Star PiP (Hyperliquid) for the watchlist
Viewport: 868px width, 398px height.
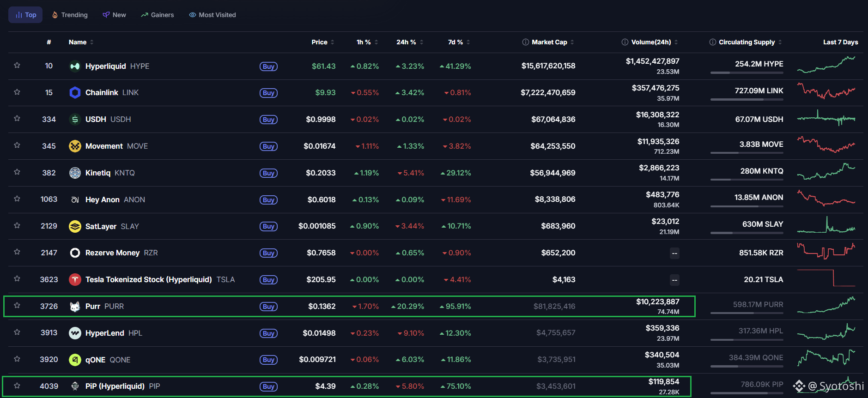click(17, 386)
